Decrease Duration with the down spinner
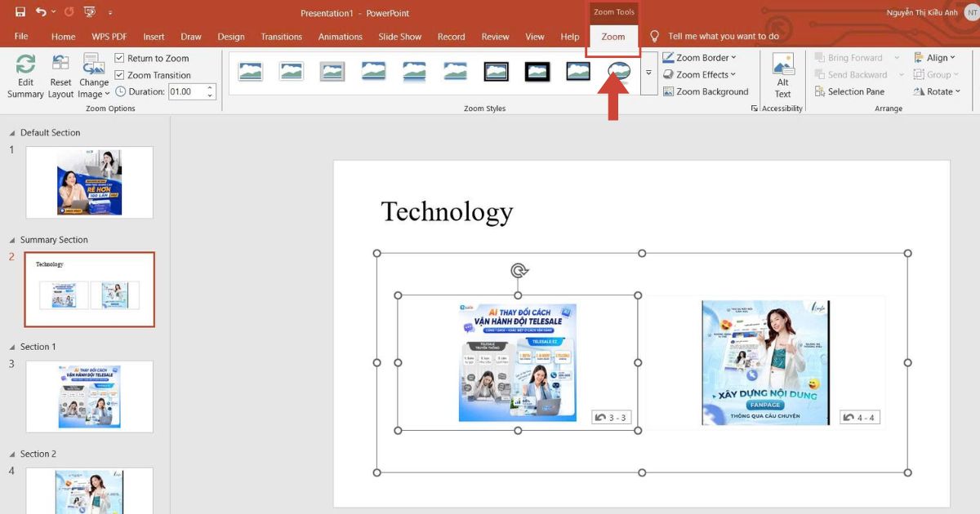This screenshot has height=514, width=980. coord(210,95)
